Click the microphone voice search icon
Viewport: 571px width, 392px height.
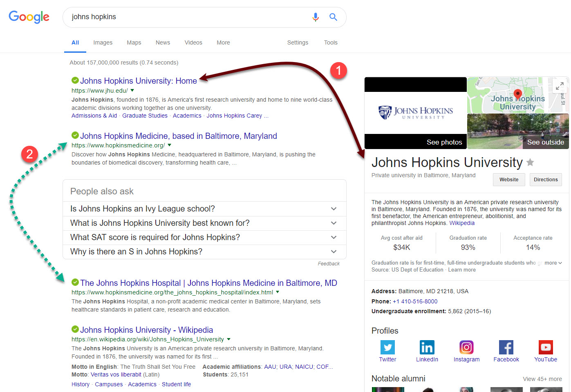pyautogui.click(x=315, y=17)
